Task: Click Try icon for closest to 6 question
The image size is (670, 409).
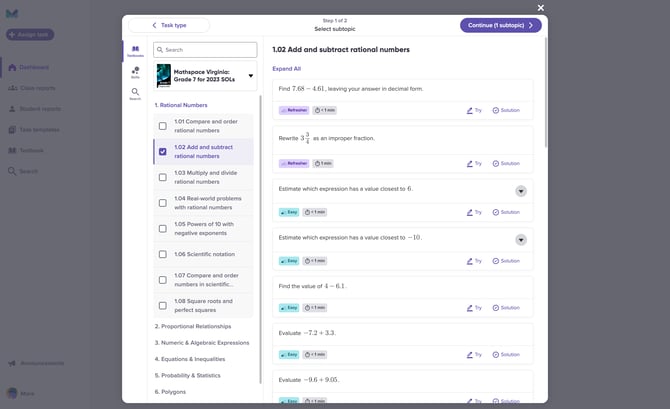Action: 474,212
